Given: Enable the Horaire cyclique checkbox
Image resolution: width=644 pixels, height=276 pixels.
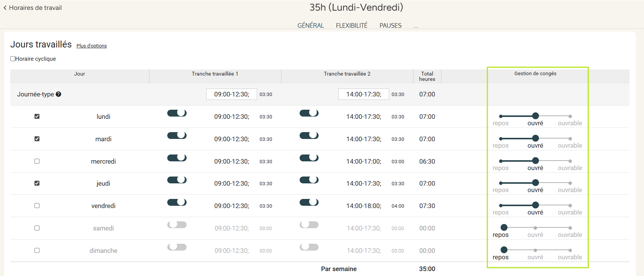Looking at the screenshot, I should click(x=13, y=59).
